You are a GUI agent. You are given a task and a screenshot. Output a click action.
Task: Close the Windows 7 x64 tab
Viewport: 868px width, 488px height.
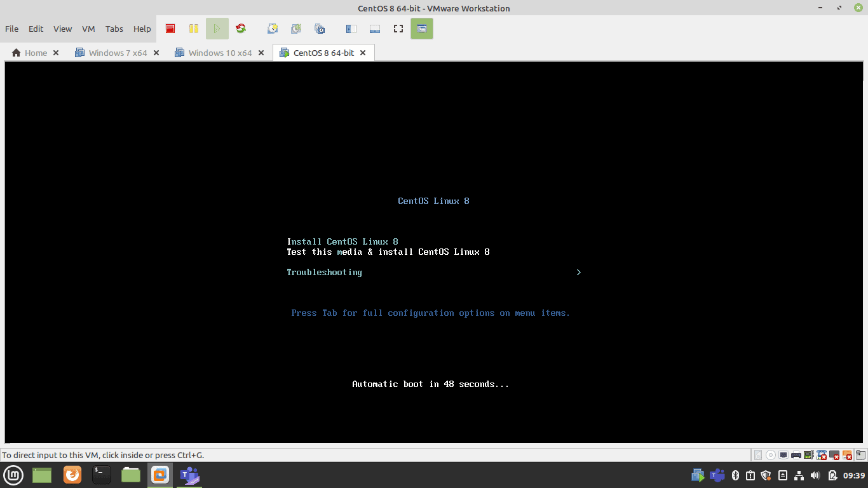(x=156, y=53)
